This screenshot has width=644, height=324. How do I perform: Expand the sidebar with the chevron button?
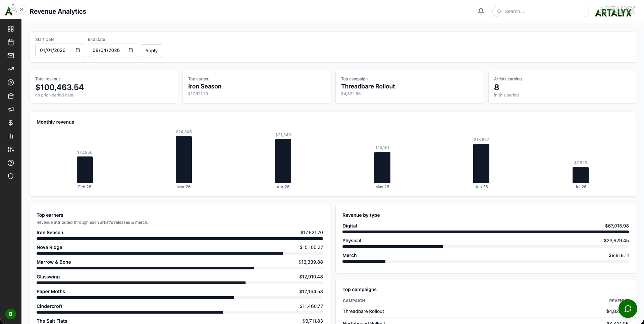click(22, 9)
